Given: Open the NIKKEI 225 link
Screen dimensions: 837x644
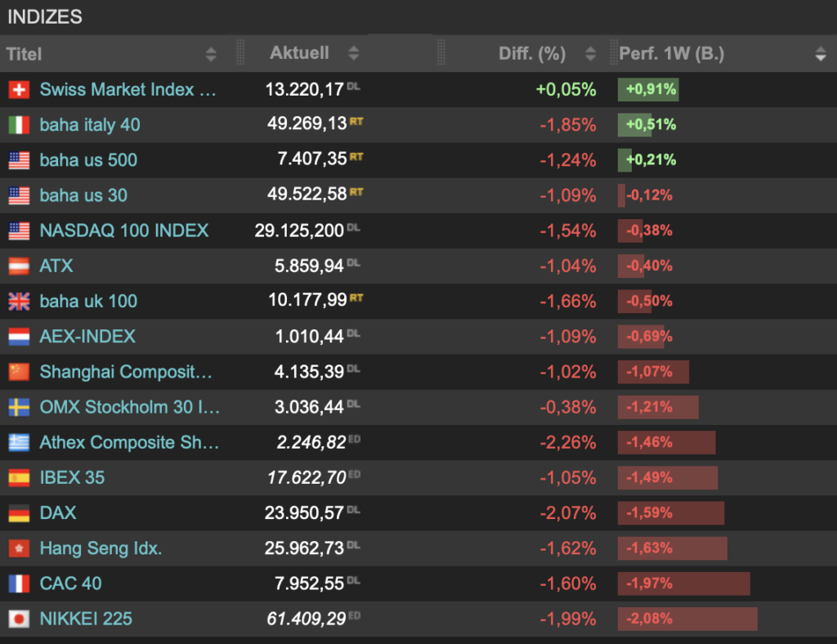Looking at the screenshot, I should point(86,619).
